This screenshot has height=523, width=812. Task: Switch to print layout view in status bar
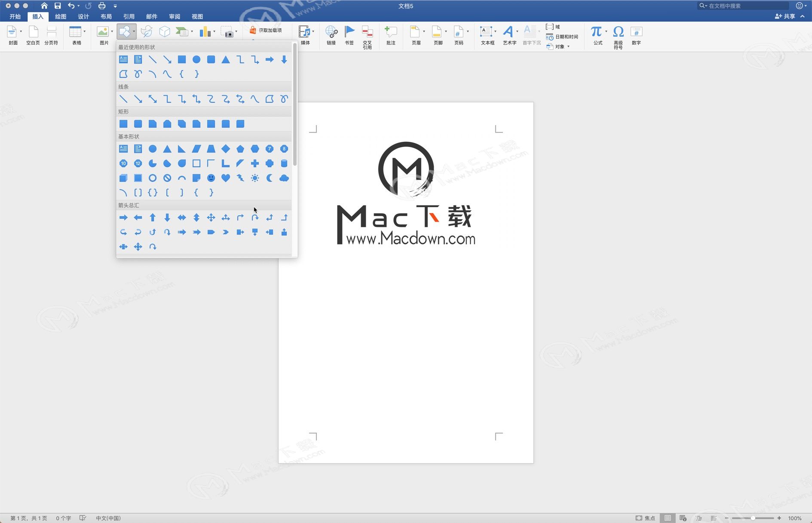click(x=668, y=518)
